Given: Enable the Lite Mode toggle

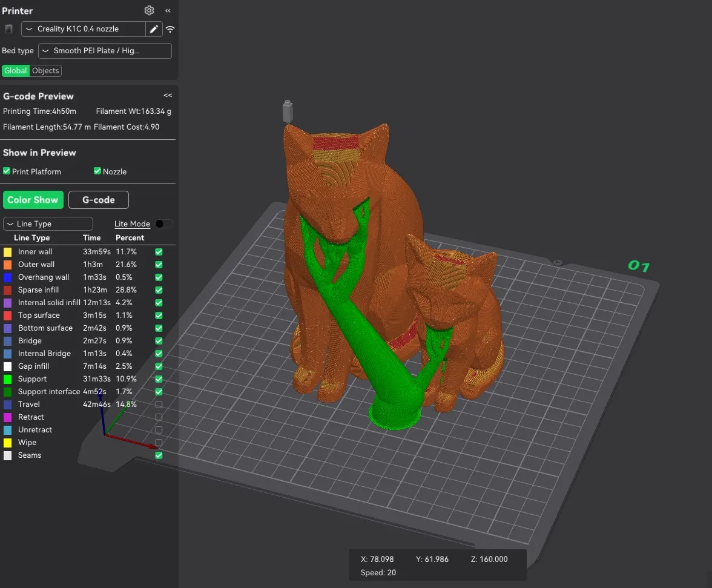Looking at the screenshot, I should 163,223.
